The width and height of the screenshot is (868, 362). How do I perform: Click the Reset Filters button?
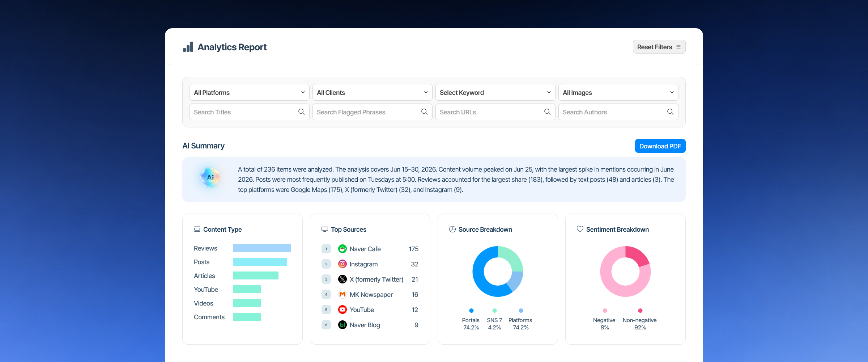tap(659, 47)
